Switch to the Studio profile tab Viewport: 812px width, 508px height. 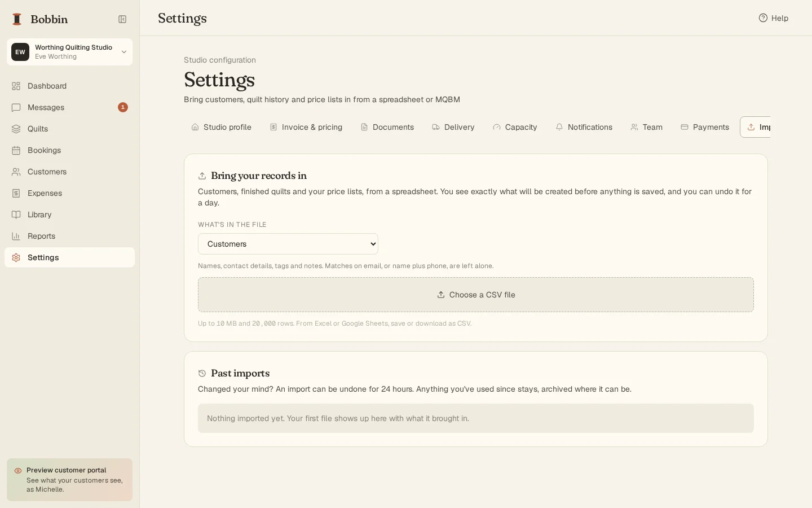221,127
